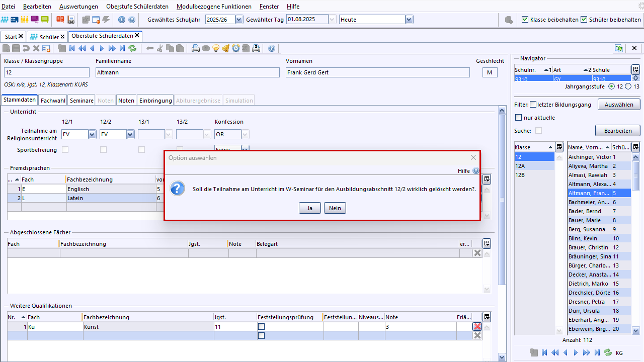Click the green speech-bubble icon in main toolbar
Viewport: 644px width, 362px height.
(45, 20)
